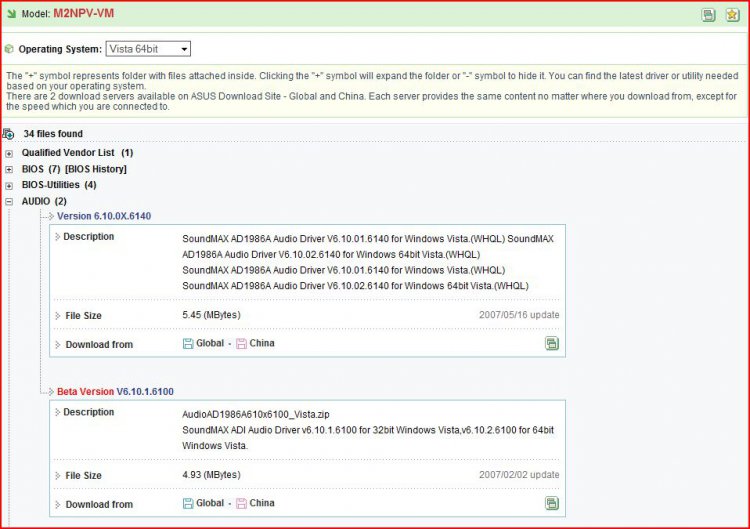This screenshot has height=529, width=750.
Task: Click green save icon in Version 6.10.0X.6140 box
Action: pos(552,343)
